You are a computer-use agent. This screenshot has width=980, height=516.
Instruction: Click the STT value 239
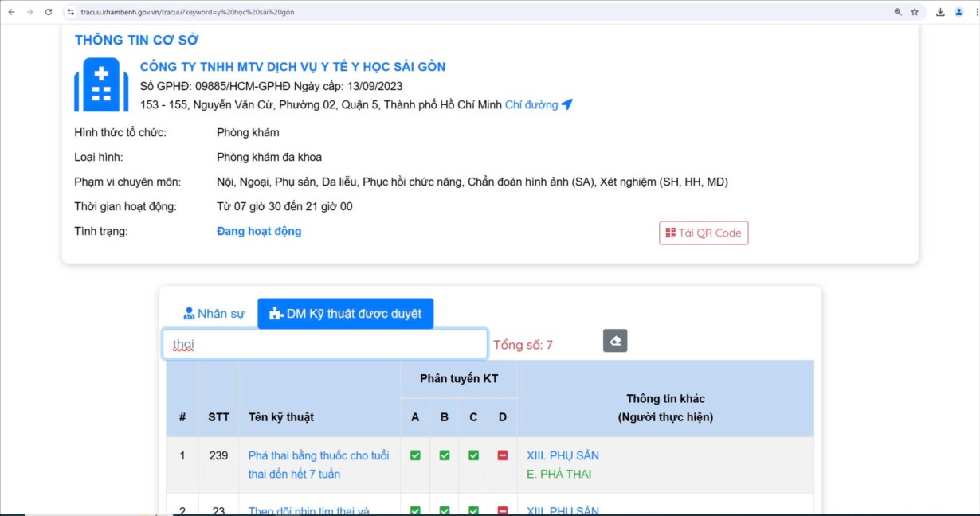click(x=218, y=455)
